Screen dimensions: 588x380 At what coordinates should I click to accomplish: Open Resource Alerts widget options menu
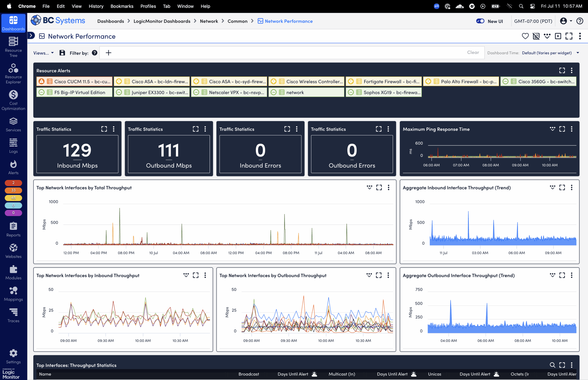click(x=572, y=70)
